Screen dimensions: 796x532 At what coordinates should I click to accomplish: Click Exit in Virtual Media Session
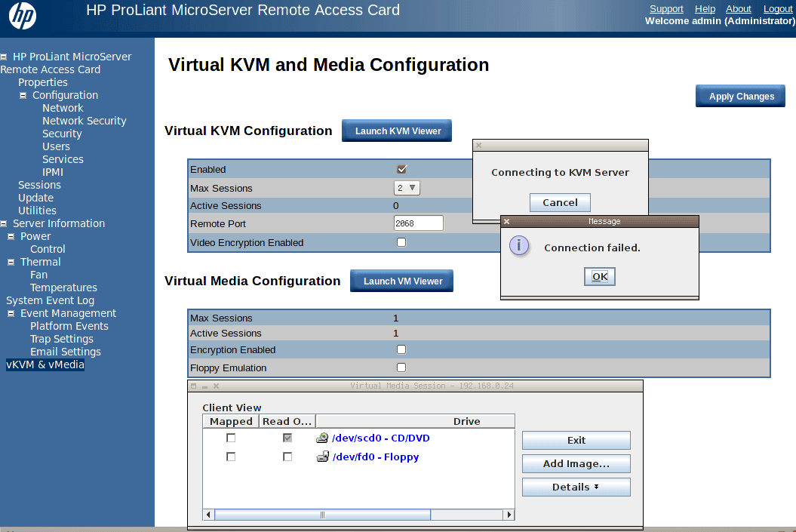coord(576,440)
